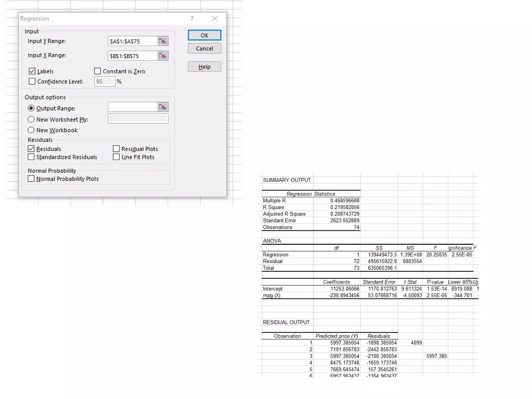Select Predicted price (Y) column header
Image resolution: width=532 pixels, height=399 pixels.
pyautogui.click(x=337, y=336)
